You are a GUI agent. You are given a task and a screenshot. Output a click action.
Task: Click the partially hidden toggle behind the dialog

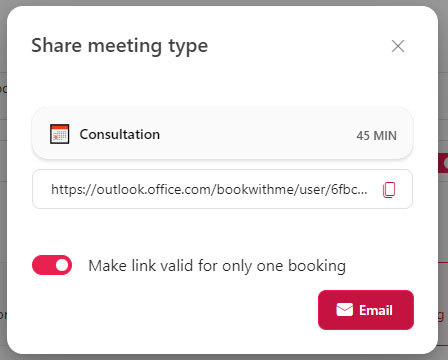(443, 163)
